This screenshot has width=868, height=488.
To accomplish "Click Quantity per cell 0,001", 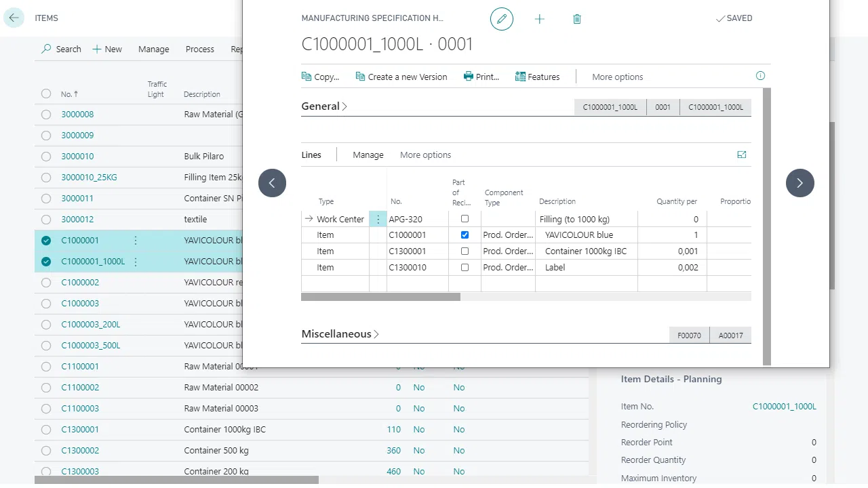I will pos(672,251).
